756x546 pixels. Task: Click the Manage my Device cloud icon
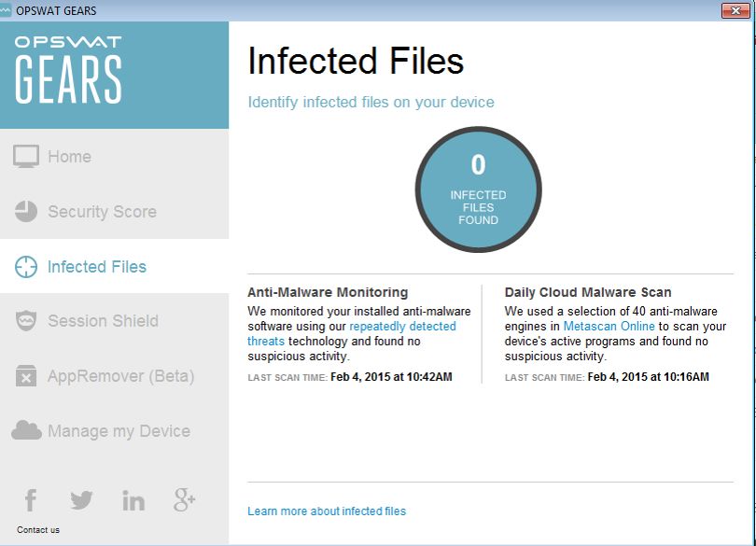tap(26, 430)
